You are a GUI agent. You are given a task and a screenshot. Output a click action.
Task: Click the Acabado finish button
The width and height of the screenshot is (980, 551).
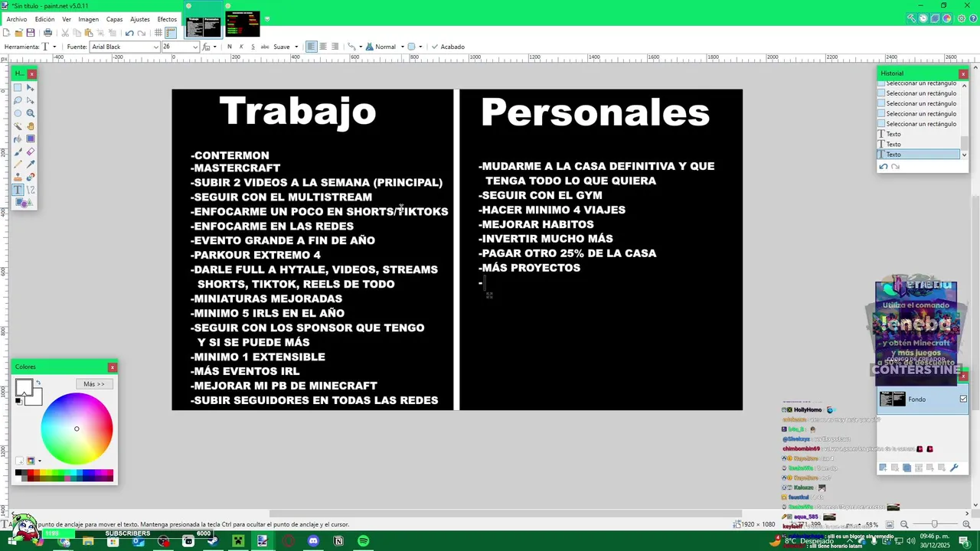(x=448, y=47)
